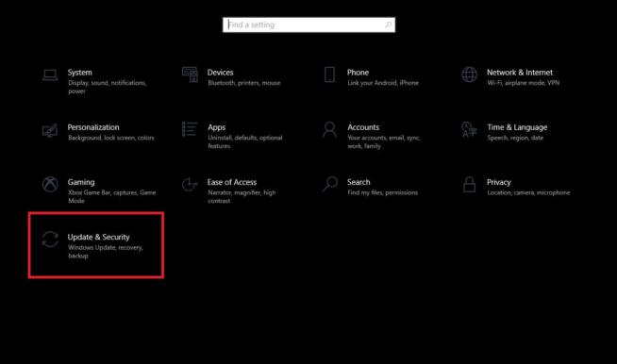The width and height of the screenshot is (617, 364).
Task: Click 'Uninstall, defaults, optional features' description
Action: point(245,141)
